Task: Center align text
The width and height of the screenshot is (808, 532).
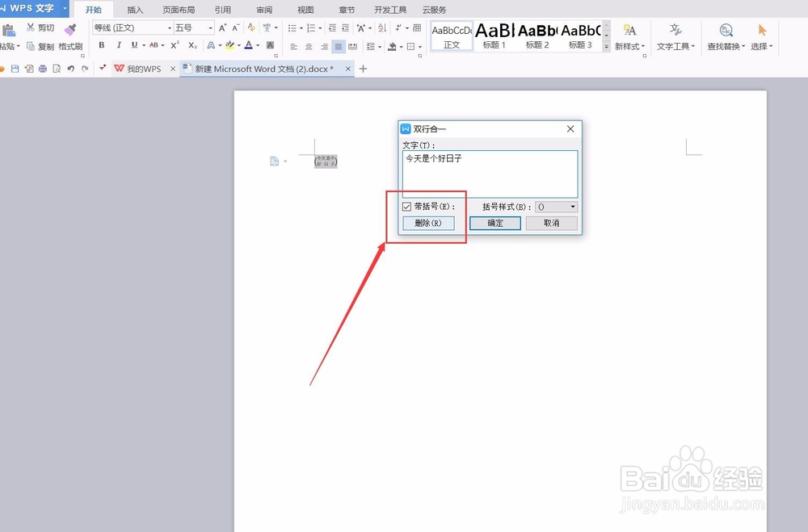Action: click(309, 46)
